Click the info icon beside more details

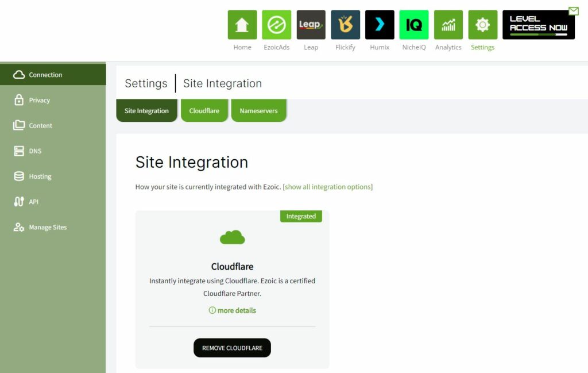click(x=212, y=310)
